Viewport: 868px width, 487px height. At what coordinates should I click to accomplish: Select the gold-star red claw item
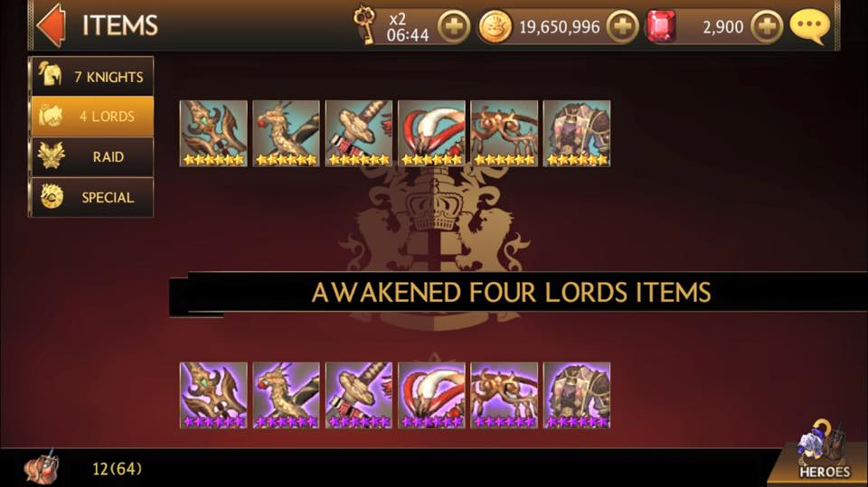431,134
